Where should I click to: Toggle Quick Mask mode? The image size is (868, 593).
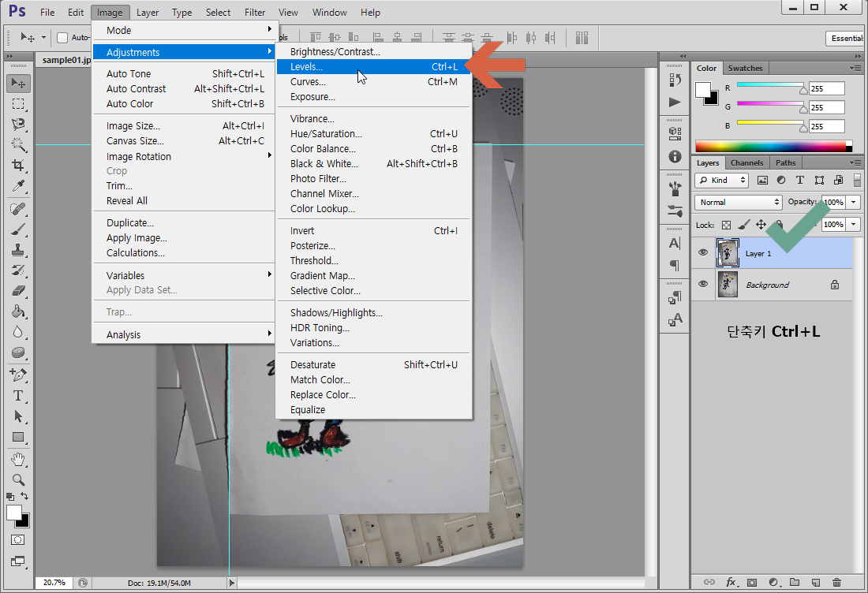pyautogui.click(x=17, y=540)
